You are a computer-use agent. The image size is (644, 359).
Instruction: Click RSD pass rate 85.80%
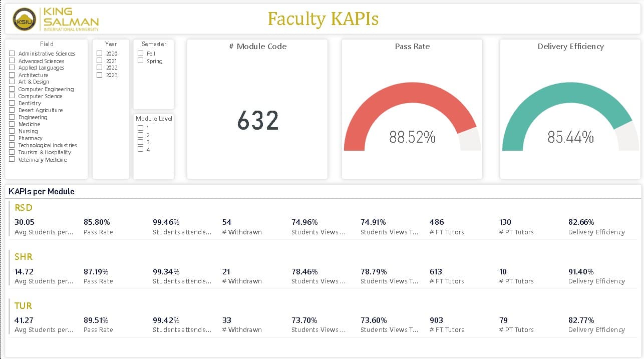[x=97, y=222]
